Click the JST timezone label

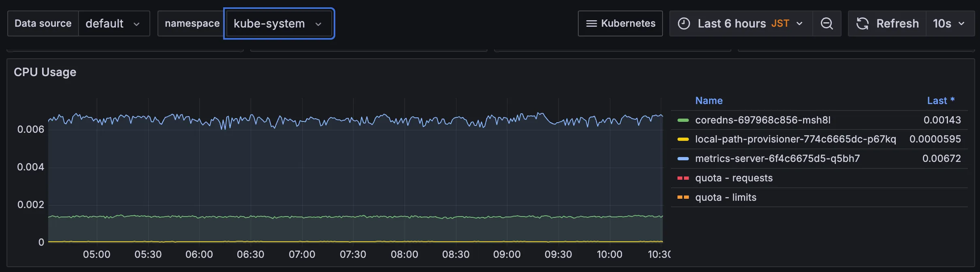click(780, 23)
